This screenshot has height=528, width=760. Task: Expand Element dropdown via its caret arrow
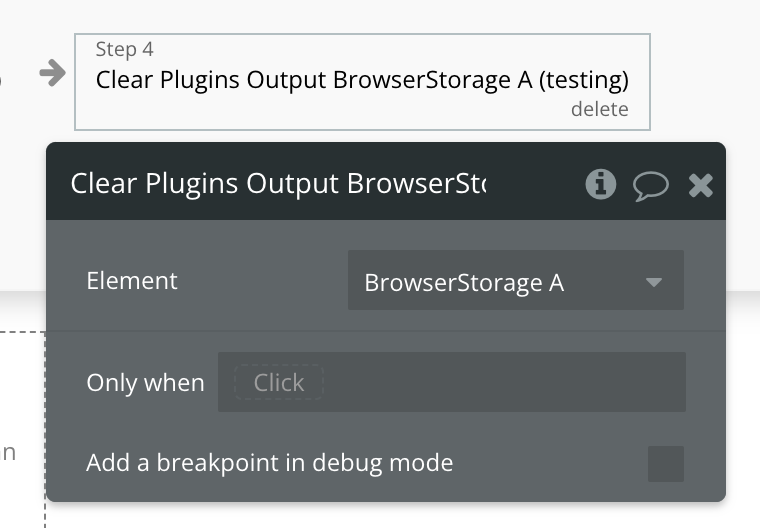[654, 282]
